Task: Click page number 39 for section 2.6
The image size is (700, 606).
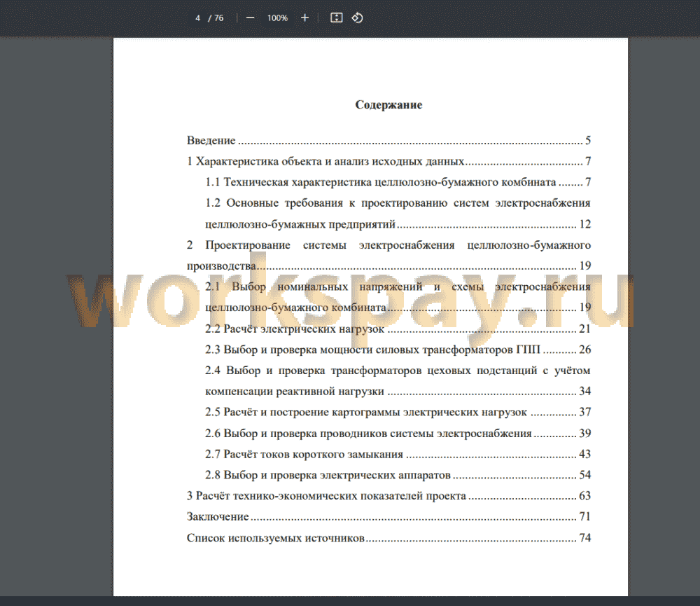Action: pos(584,433)
